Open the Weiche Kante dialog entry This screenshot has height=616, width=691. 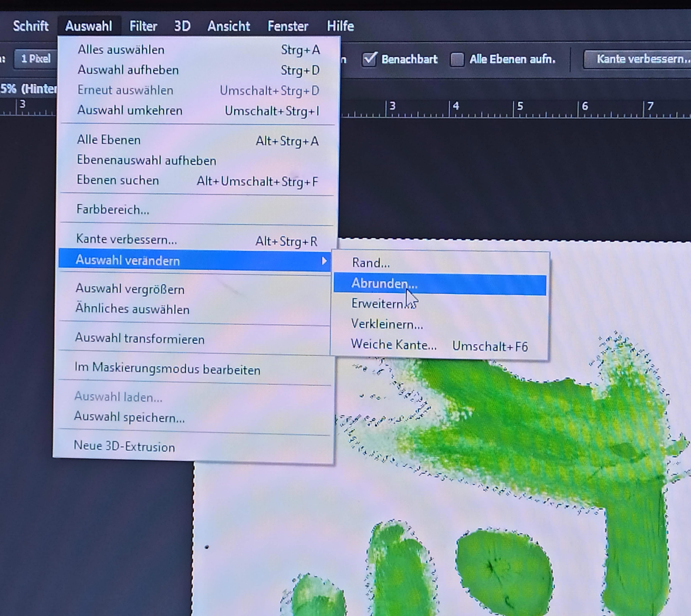click(x=393, y=345)
